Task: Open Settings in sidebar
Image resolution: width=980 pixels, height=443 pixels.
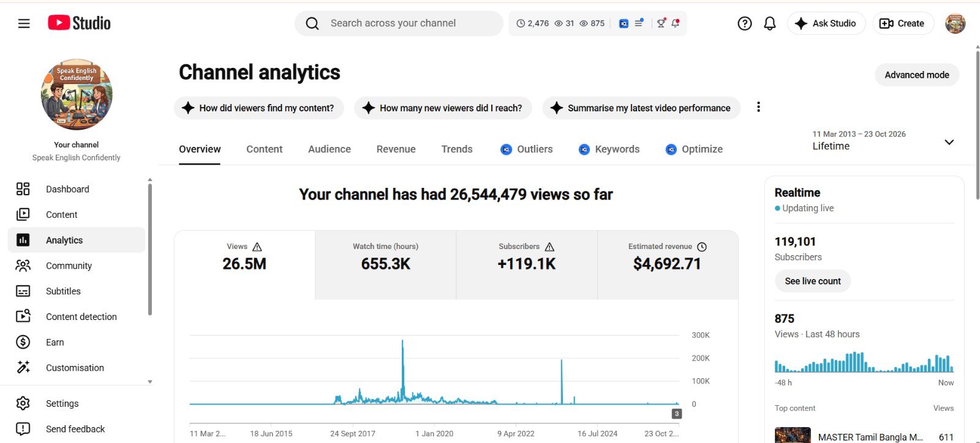Action: 77,404
